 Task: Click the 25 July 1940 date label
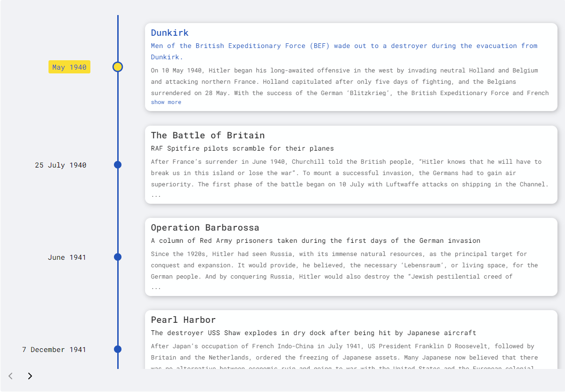(x=61, y=165)
